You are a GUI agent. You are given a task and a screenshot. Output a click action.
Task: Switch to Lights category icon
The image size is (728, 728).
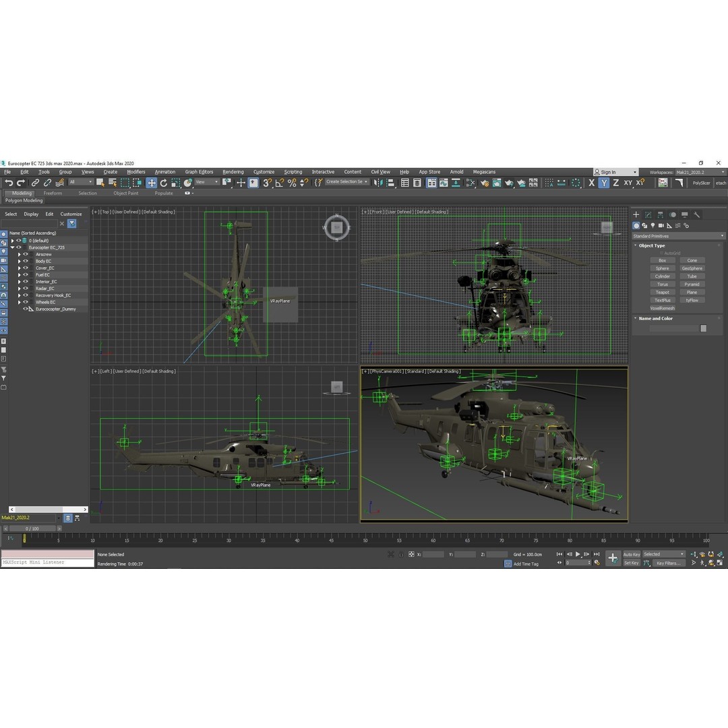tap(653, 226)
